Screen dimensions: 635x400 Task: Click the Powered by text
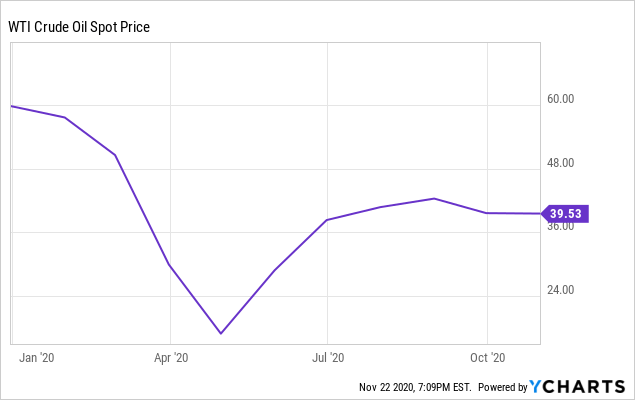coord(503,387)
